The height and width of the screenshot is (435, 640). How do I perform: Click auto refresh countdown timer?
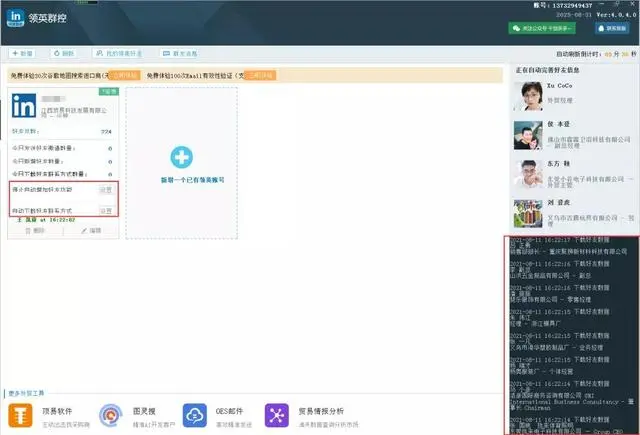pos(596,54)
